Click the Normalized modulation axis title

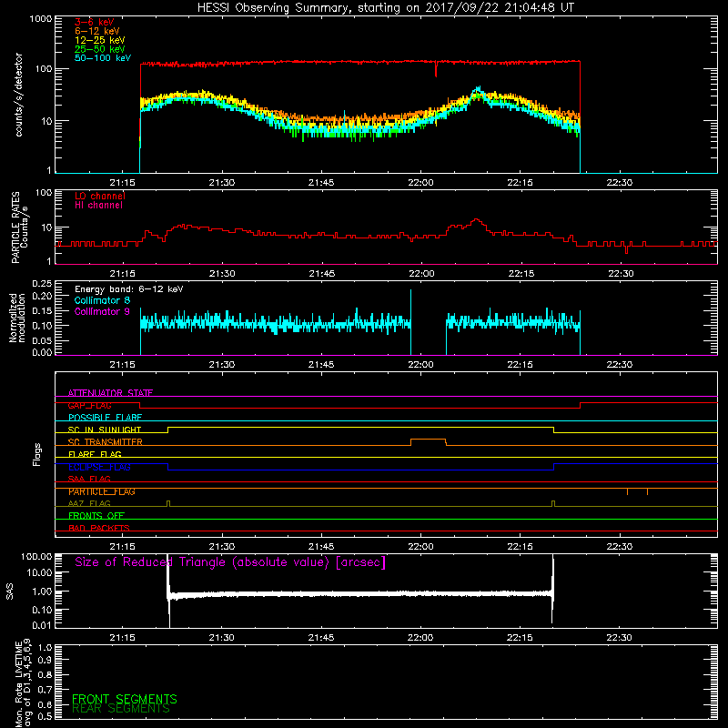[x=17, y=318]
